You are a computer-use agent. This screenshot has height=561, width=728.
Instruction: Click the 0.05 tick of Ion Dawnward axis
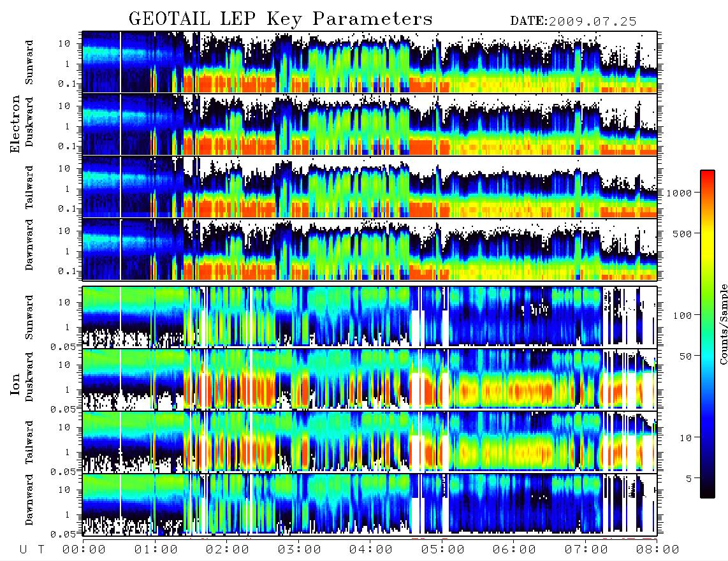(x=64, y=534)
